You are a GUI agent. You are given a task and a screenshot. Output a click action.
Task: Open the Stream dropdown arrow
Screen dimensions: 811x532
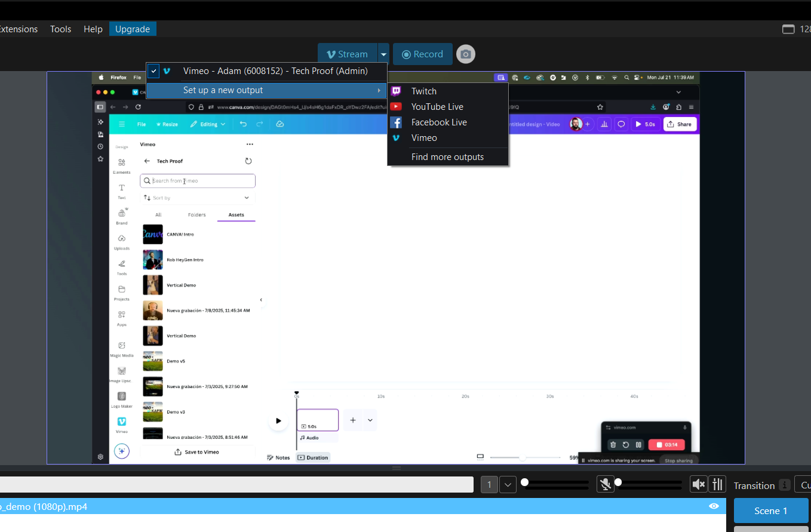(383, 54)
